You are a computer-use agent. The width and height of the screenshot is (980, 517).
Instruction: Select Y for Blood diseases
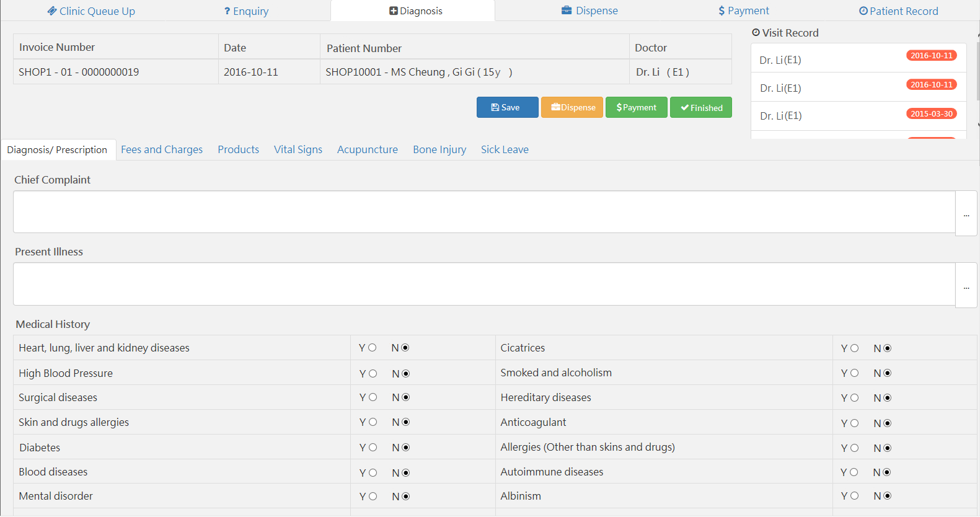coord(373,473)
